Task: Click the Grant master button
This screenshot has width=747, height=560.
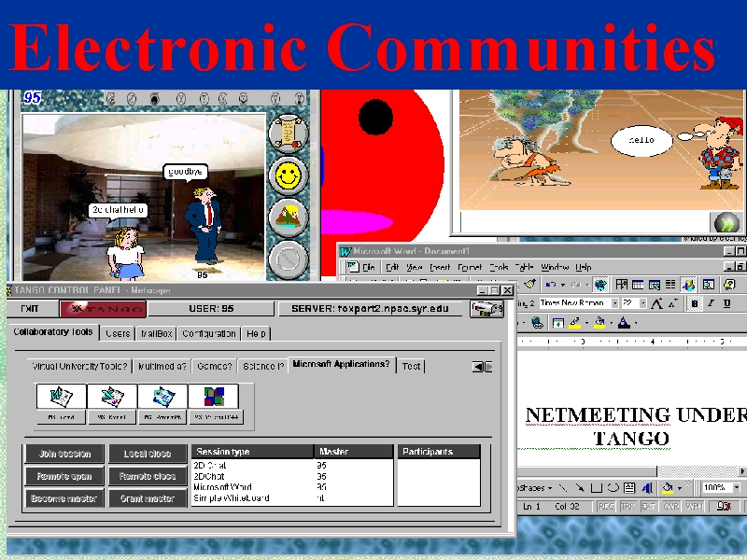Action: tap(148, 498)
